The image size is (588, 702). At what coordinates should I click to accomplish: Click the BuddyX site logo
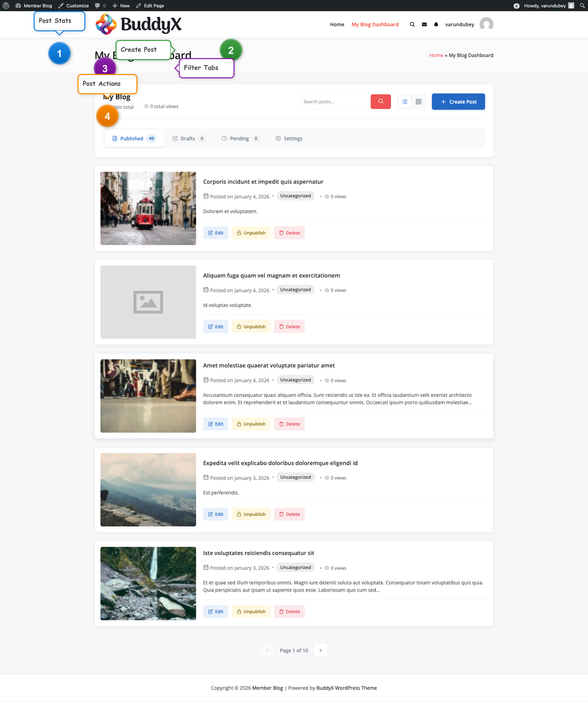point(139,24)
